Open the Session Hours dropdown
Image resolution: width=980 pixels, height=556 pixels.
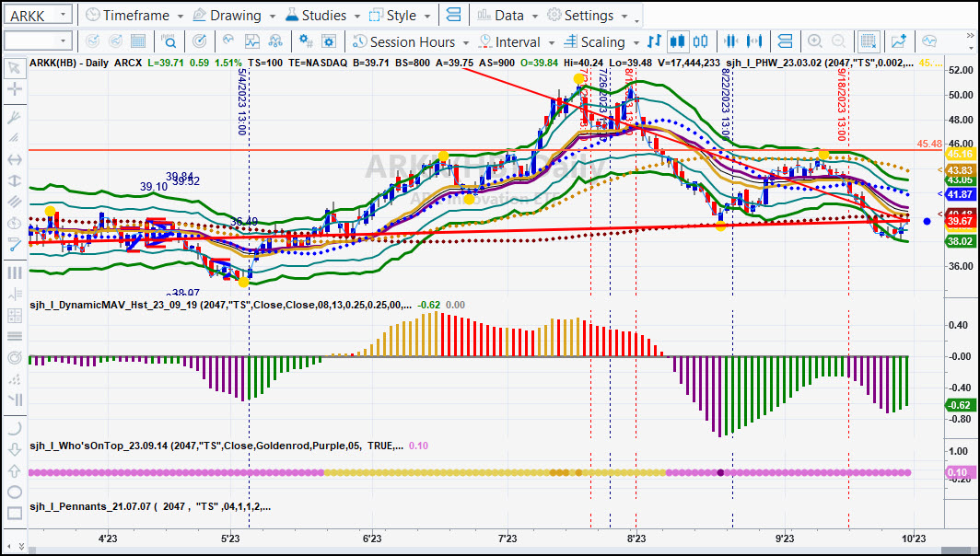pos(411,41)
